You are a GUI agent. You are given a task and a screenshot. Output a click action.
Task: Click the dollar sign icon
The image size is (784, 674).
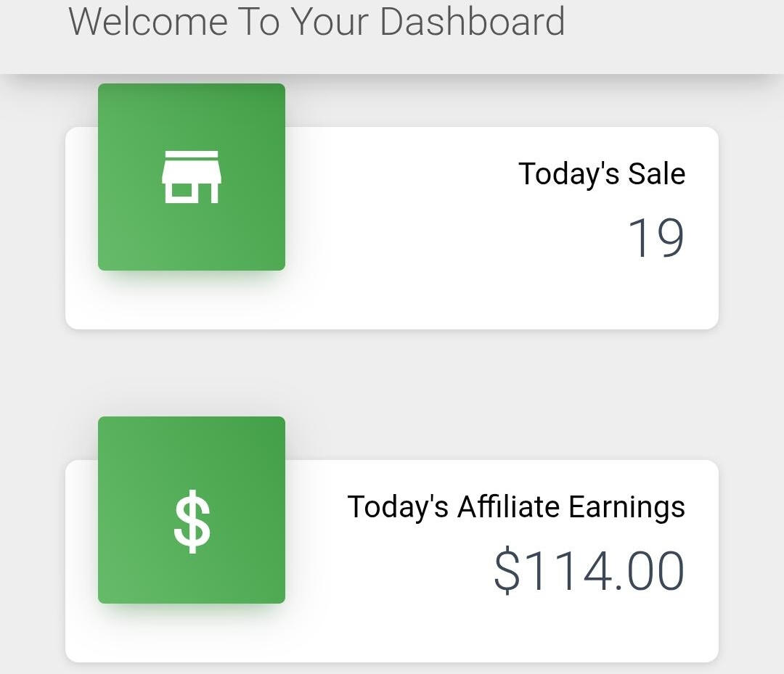pos(192,522)
